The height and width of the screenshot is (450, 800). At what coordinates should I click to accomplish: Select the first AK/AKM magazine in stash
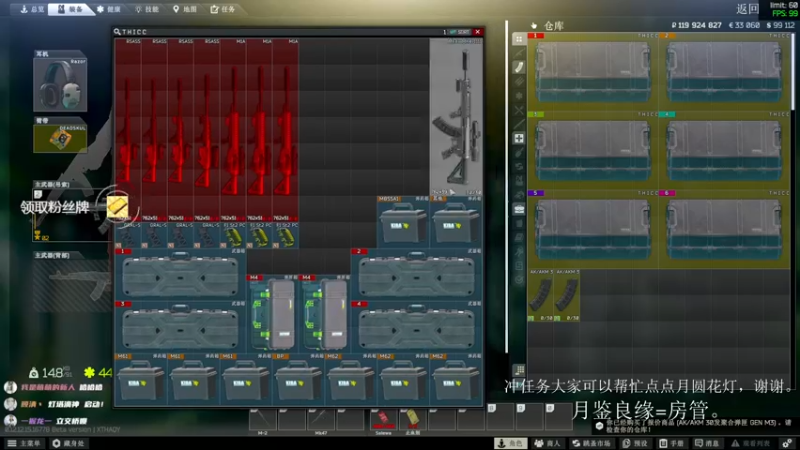point(540,295)
